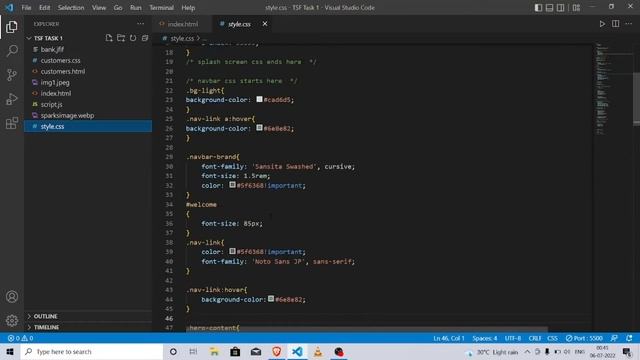This screenshot has height=360, width=640.
Task: Create a new file in TSF TASK 1
Action: (109, 38)
